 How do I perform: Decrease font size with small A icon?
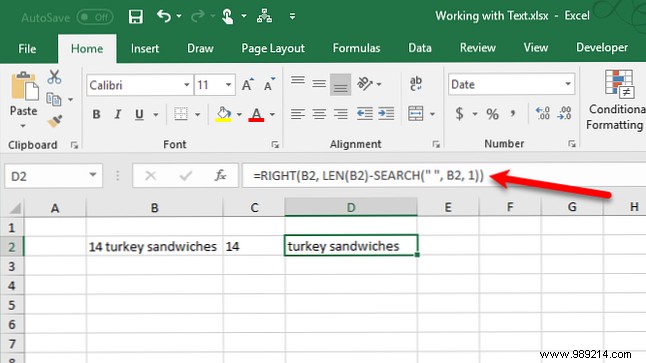pyautogui.click(x=269, y=84)
